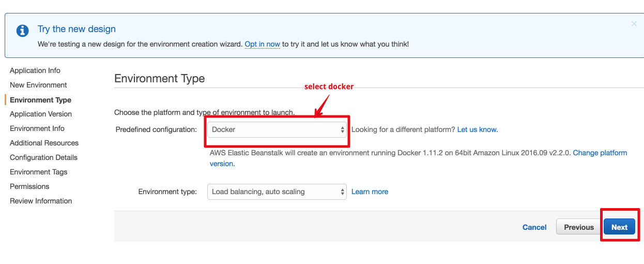The image size is (644, 264).
Task: Click the 'AWS Elastic Beanstalk will create' text
Action: [x=390, y=153]
